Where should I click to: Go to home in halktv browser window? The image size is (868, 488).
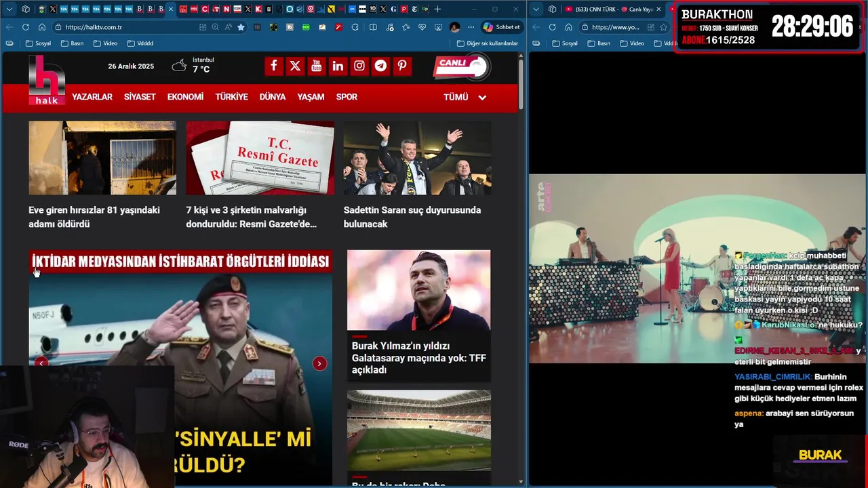pos(42,27)
